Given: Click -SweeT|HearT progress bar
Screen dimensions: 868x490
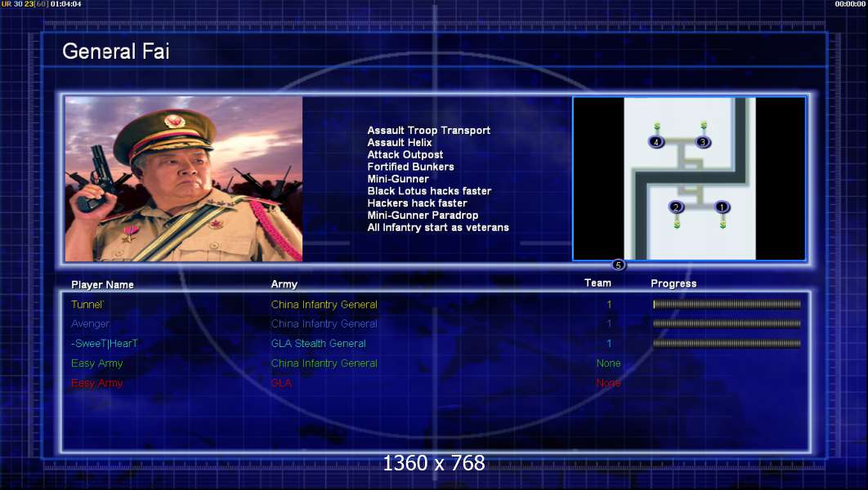Looking at the screenshot, I should [x=727, y=344].
